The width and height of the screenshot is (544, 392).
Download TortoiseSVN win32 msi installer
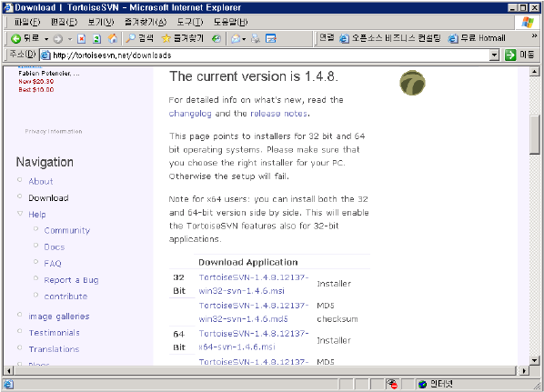254,284
